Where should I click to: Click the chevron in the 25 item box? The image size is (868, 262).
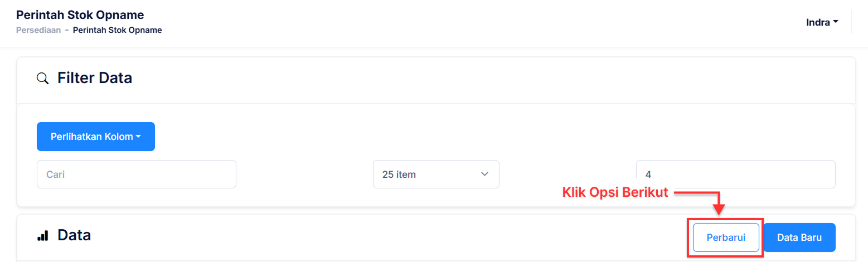pos(484,174)
